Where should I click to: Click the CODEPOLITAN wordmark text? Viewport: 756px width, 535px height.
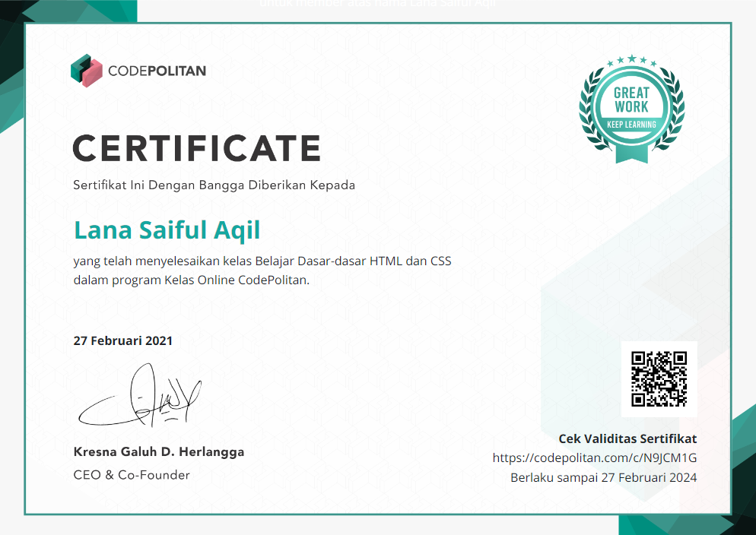pos(157,71)
